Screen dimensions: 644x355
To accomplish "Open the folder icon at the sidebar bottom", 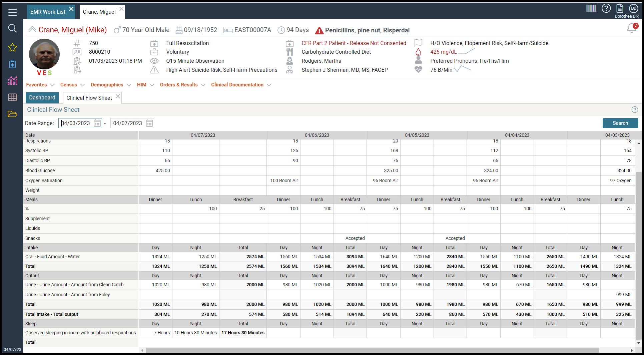I will pyautogui.click(x=12, y=114).
